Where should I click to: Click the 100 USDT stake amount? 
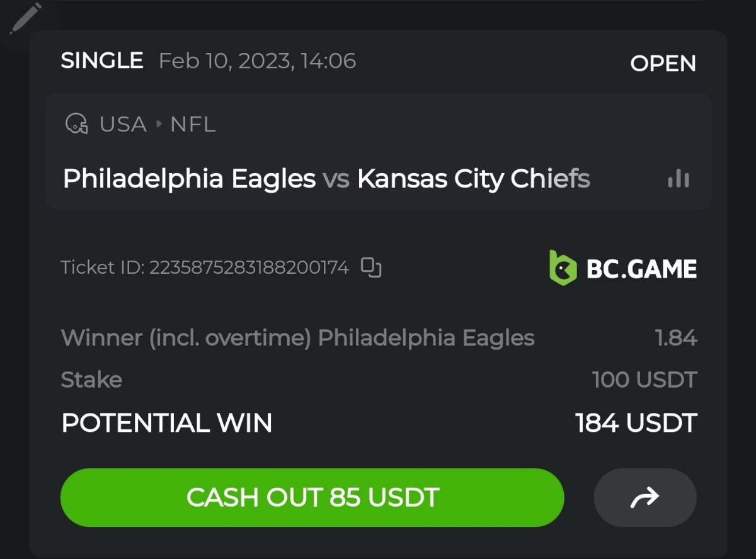tap(644, 380)
